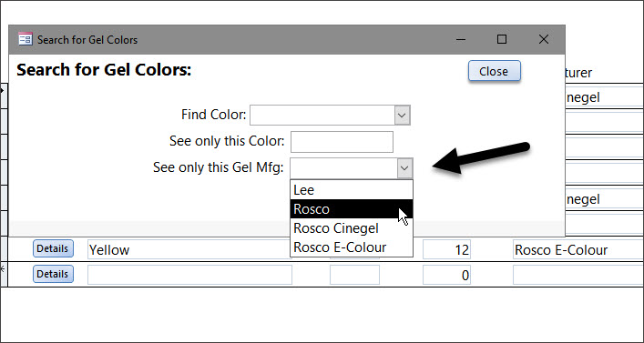The width and height of the screenshot is (644, 343).
Task: Click the quantity field showing 0
Action: [446, 275]
